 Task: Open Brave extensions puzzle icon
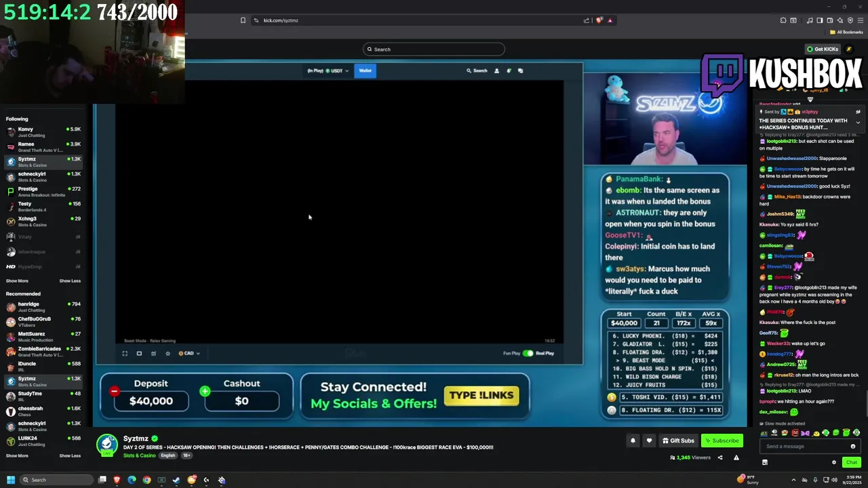point(783,20)
